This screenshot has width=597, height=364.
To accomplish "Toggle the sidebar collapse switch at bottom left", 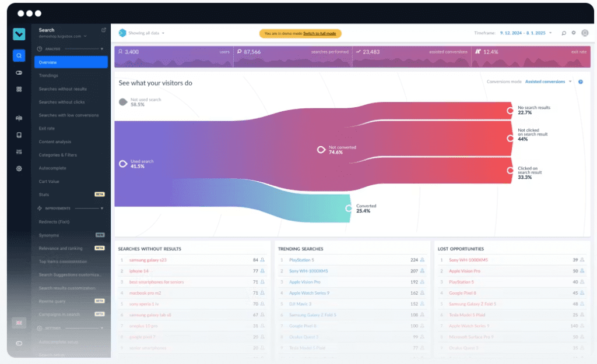I will coord(19,343).
